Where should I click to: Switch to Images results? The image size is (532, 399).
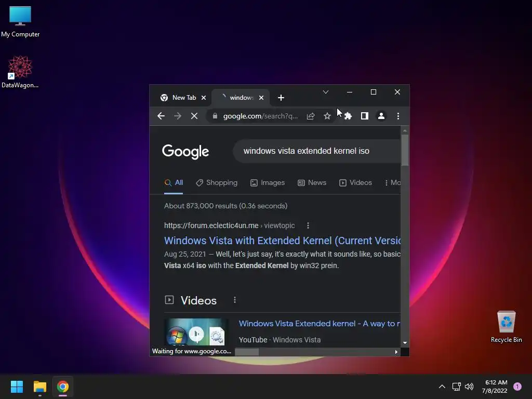coord(268,182)
